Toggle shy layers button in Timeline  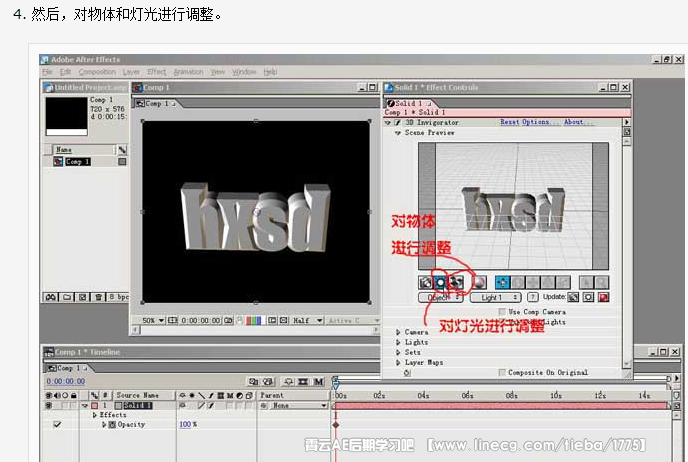click(288, 382)
